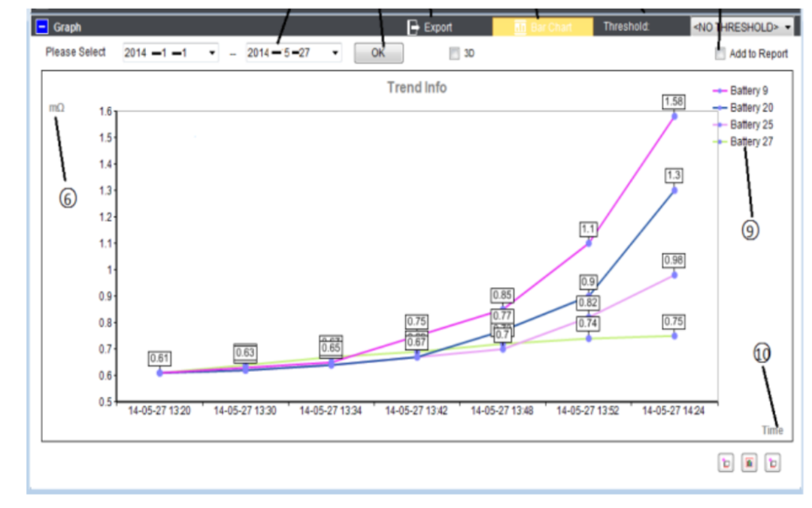Click the 14-05-27 13:20 time axis label
This screenshot has width=812, height=508.
(x=159, y=410)
